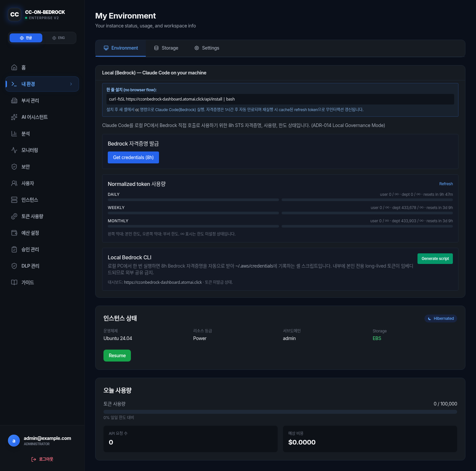Screen dimensions: 476x471
Task: Click the 모니터링 activity pulse icon
Action: coord(14,150)
